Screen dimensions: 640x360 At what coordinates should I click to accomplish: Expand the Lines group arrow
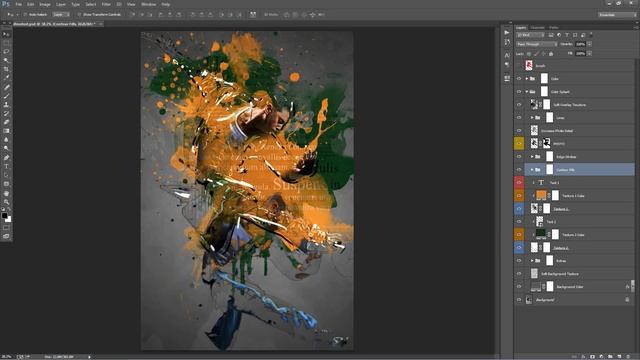point(532,118)
